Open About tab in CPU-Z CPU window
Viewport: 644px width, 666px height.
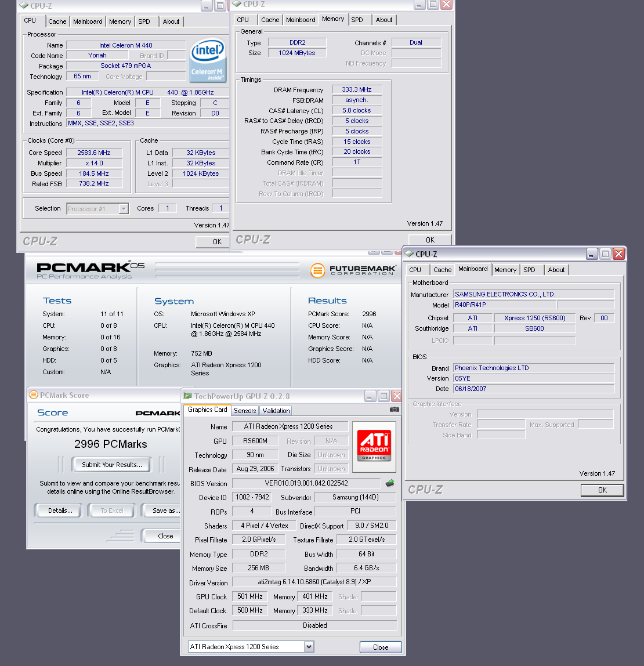pyautogui.click(x=171, y=21)
